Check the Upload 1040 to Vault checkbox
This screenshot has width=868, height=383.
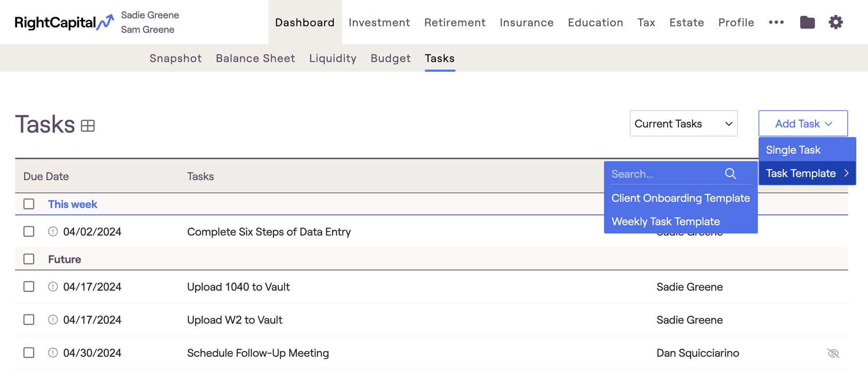[x=29, y=287]
